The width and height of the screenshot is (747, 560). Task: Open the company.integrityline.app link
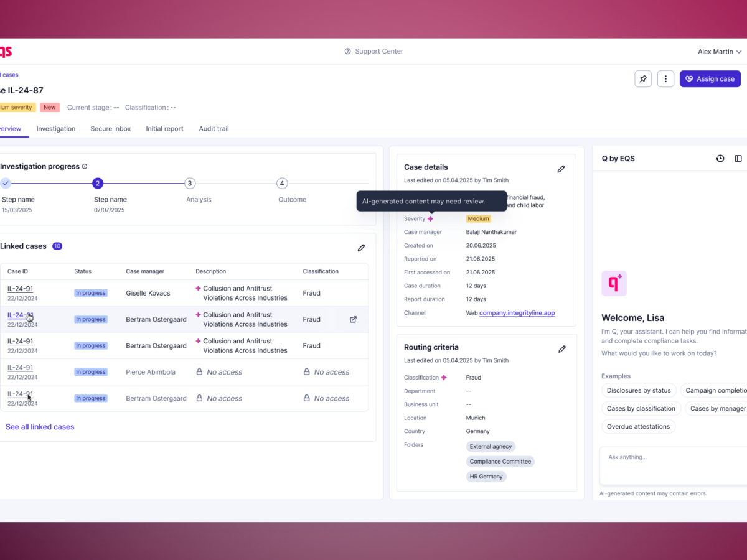tap(517, 313)
